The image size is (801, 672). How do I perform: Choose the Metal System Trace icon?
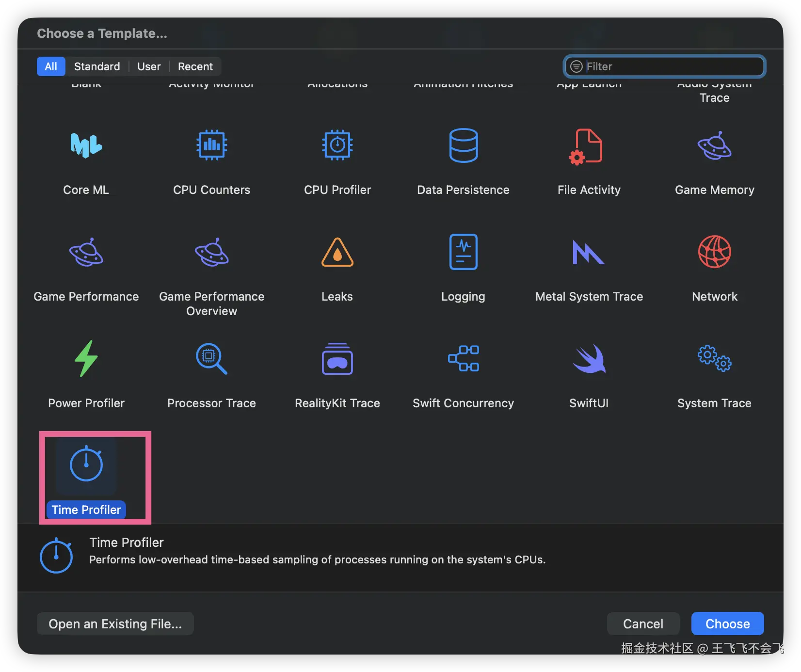589,252
